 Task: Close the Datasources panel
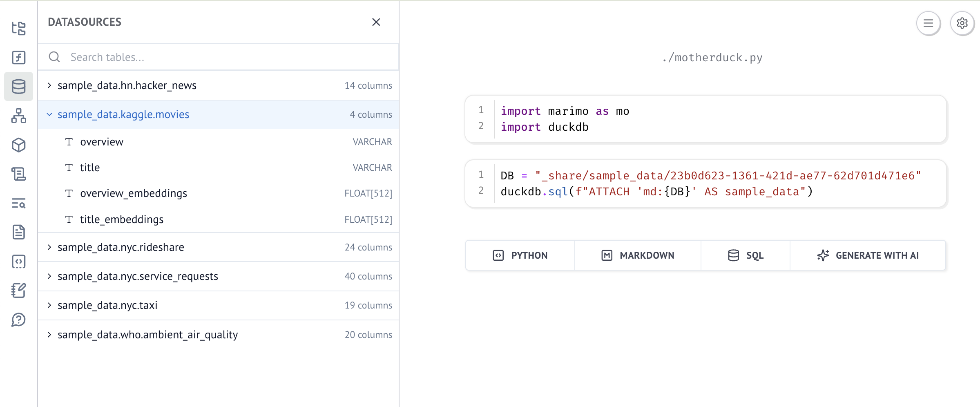(376, 22)
